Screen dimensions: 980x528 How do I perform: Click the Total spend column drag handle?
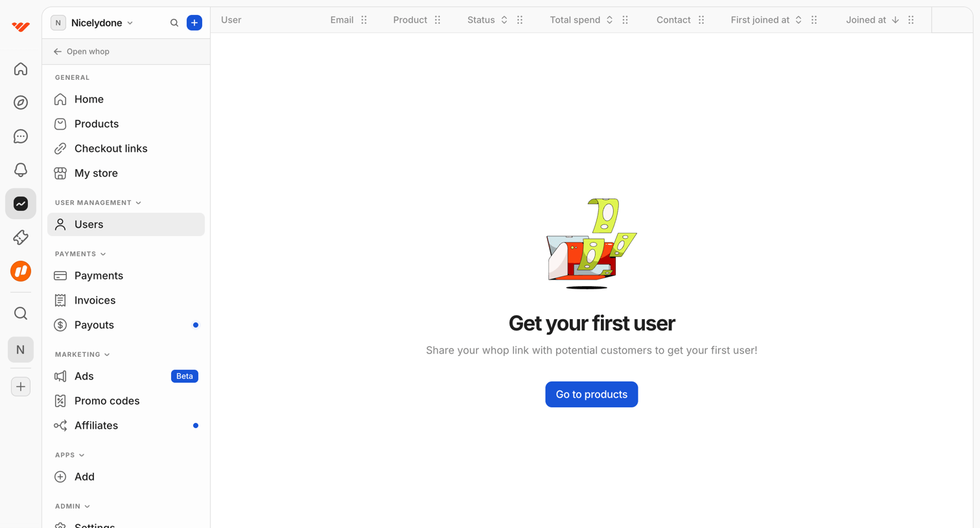click(x=625, y=20)
